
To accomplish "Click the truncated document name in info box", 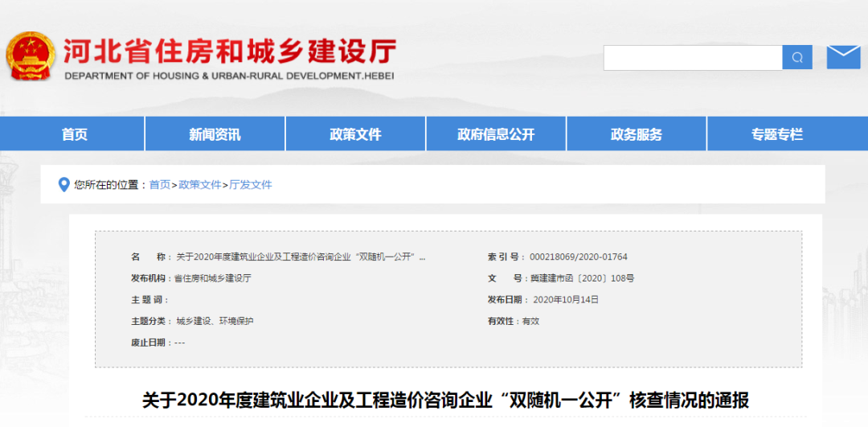I will (x=301, y=257).
